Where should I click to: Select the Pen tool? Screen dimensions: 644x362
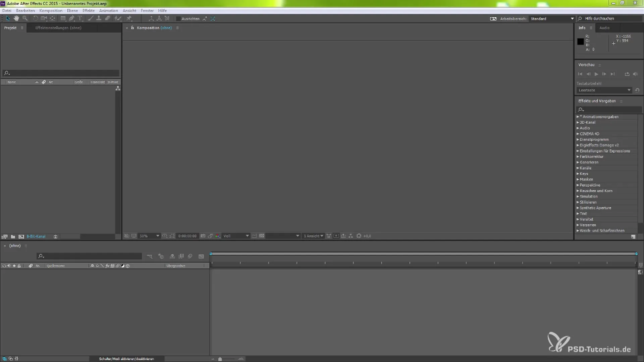(72, 18)
